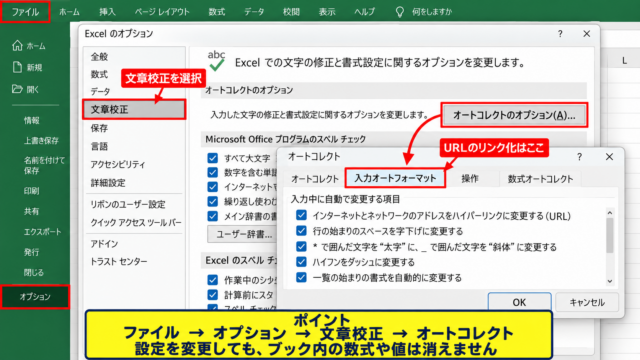Open the Home icon in backstage sidebar

pyautogui.click(x=17, y=46)
